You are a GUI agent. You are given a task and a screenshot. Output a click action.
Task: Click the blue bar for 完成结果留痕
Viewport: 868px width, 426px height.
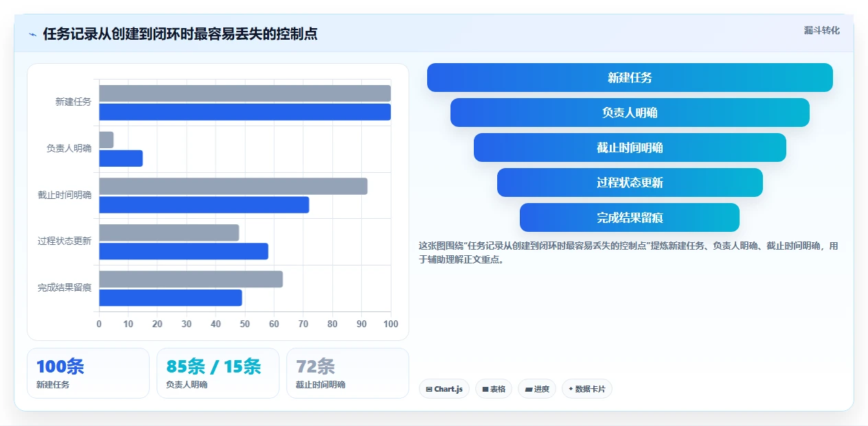click(171, 298)
